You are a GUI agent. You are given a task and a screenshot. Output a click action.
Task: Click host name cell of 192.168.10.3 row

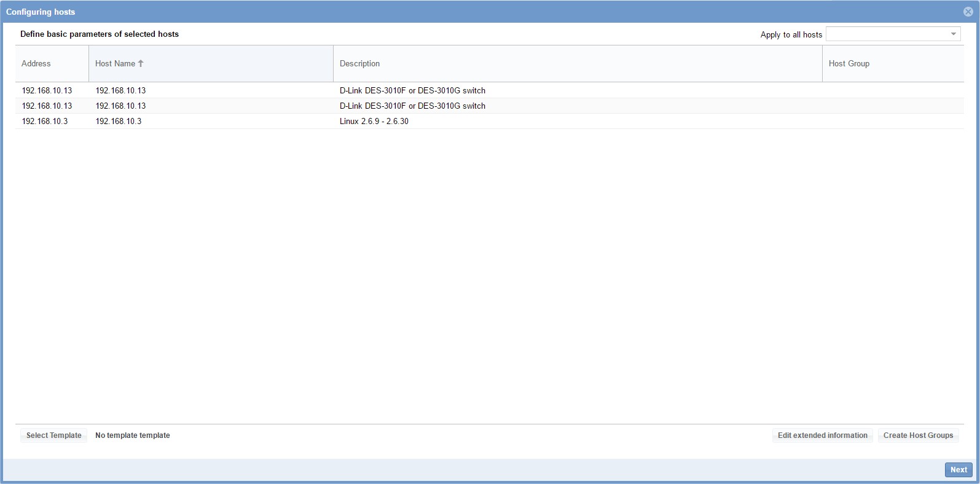click(119, 121)
